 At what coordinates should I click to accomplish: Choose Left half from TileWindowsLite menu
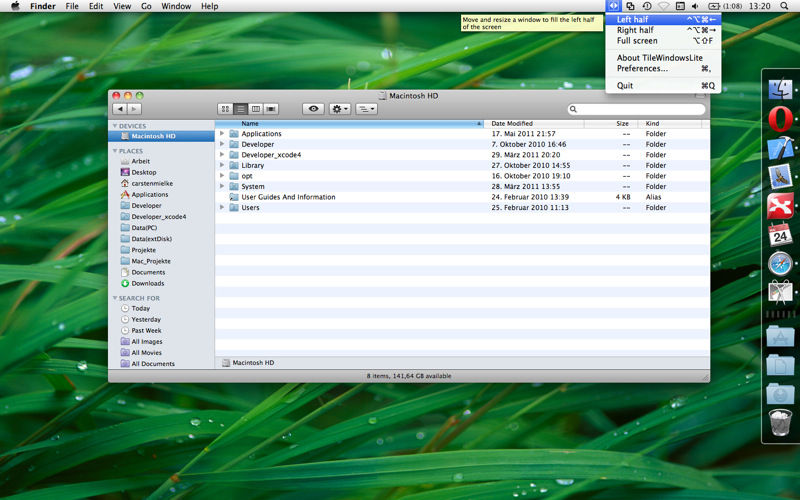[663, 19]
